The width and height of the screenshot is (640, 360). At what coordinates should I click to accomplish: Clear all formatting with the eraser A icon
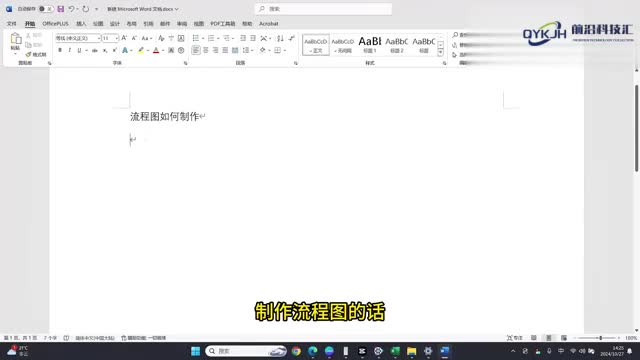pos(161,38)
